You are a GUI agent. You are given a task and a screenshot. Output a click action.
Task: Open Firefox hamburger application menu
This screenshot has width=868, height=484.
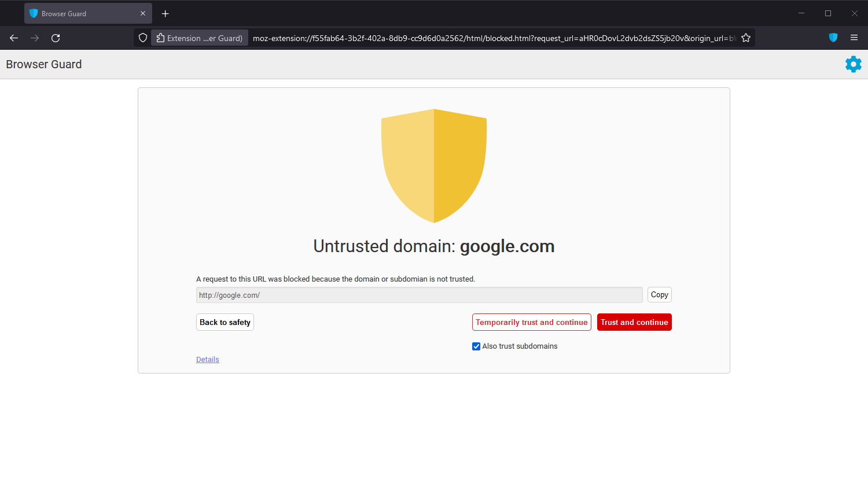[854, 38]
